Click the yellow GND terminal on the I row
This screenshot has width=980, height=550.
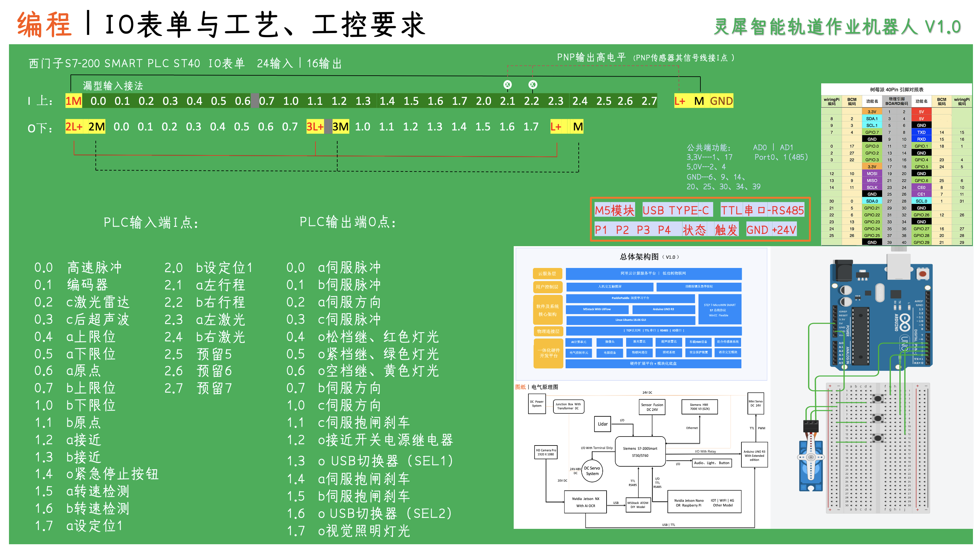click(721, 101)
